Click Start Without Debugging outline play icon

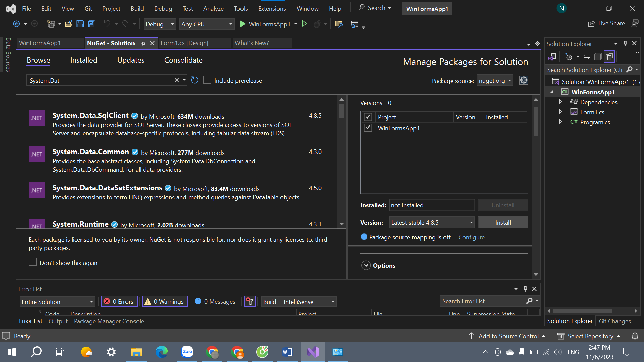click(x=304, y=24)
